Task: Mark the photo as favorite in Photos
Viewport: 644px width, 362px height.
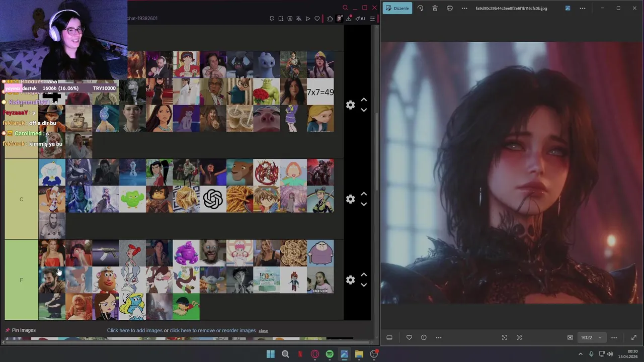Action: click(409, 337)
